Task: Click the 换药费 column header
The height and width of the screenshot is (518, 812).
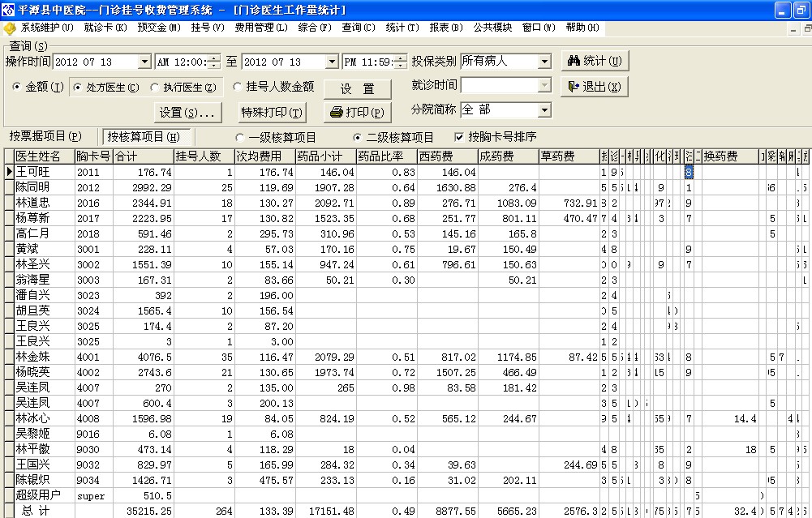Action: coord(731,156)
